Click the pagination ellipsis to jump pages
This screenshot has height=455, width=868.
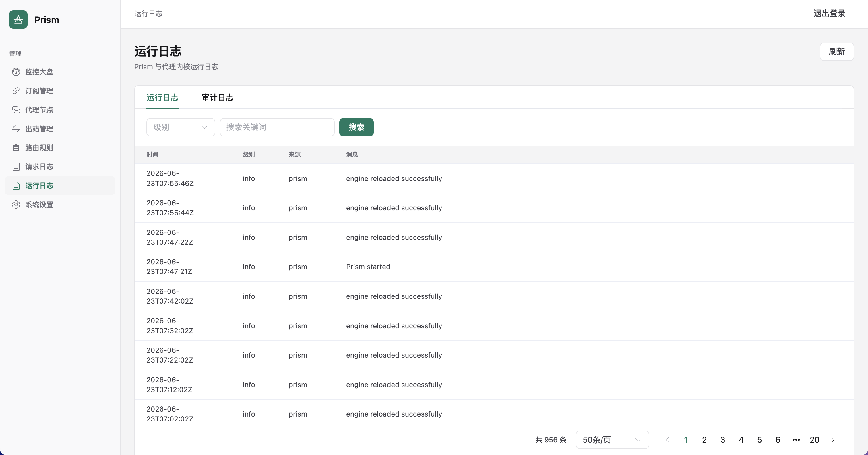pyautogui.click(x=796, y=440)
